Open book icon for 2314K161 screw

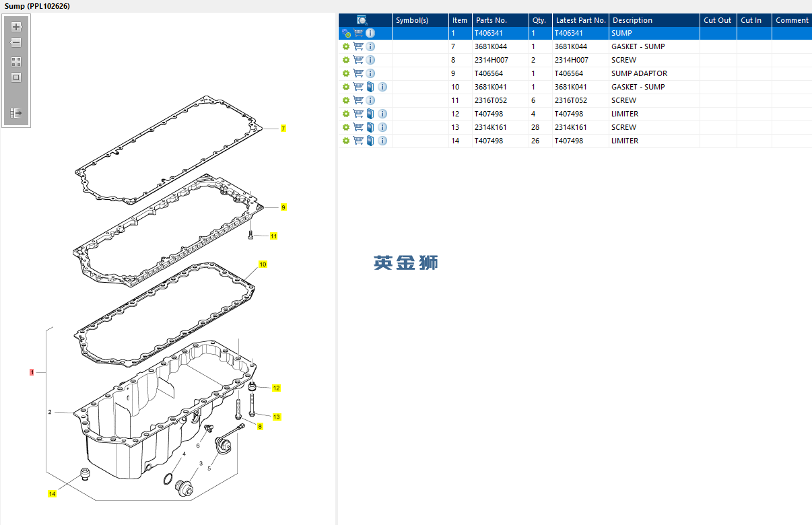point(370,127)
